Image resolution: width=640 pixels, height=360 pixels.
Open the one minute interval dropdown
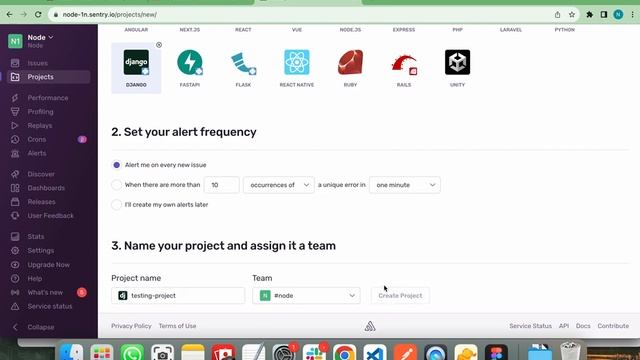(405, 185)
